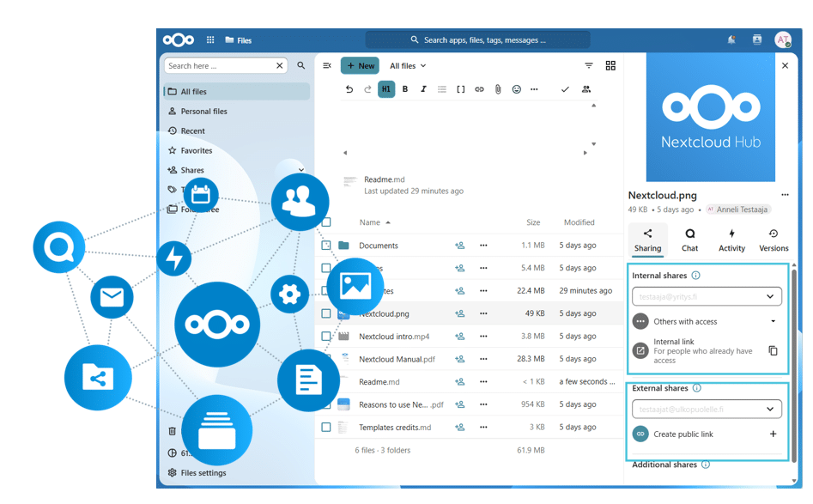Click the New button

tap(360, 66)
